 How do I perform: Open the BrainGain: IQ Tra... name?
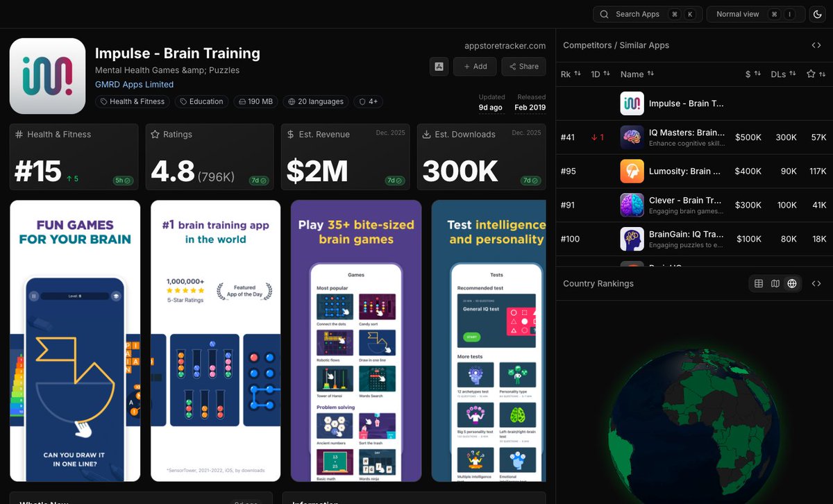[687, 234]
